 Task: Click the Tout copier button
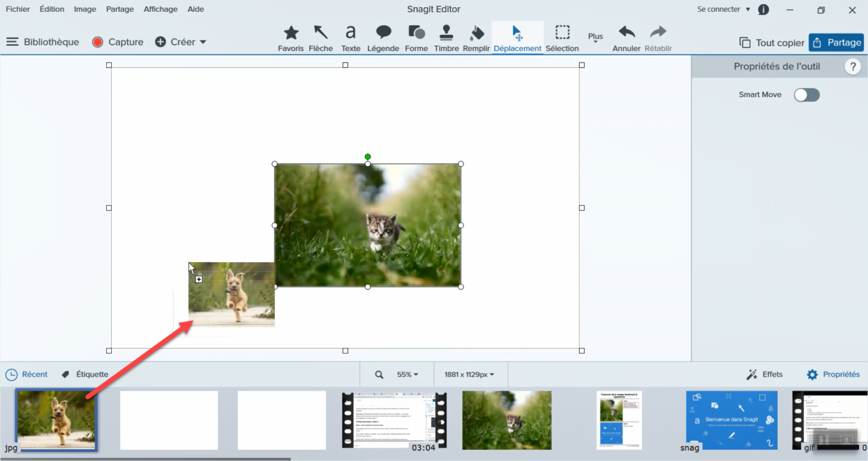point(772,43)
